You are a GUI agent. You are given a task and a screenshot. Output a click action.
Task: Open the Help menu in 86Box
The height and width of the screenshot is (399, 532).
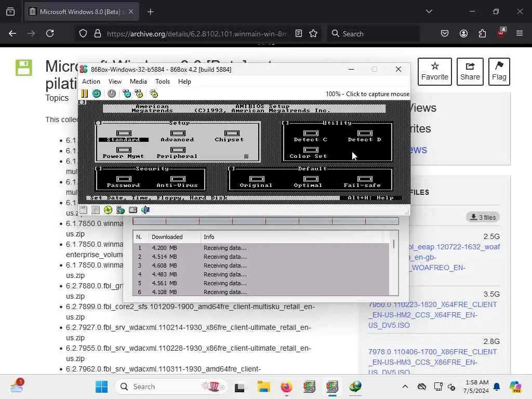(x=184, y=82)
